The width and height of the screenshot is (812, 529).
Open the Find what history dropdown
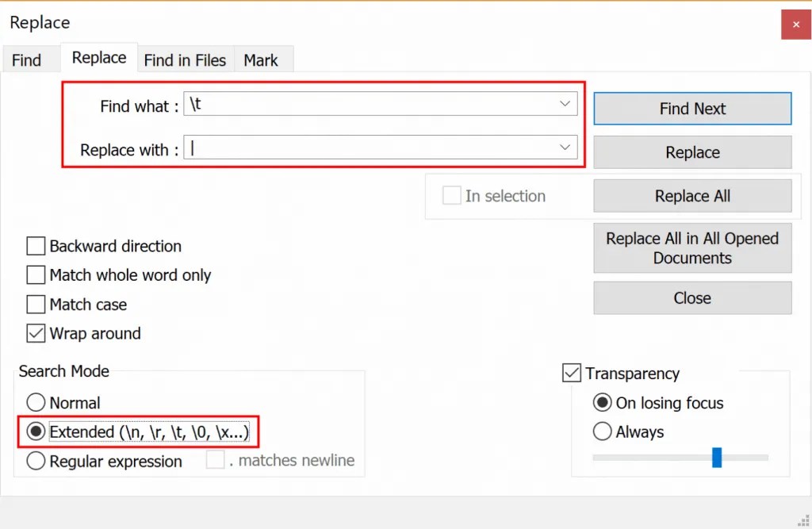point(564,103)
